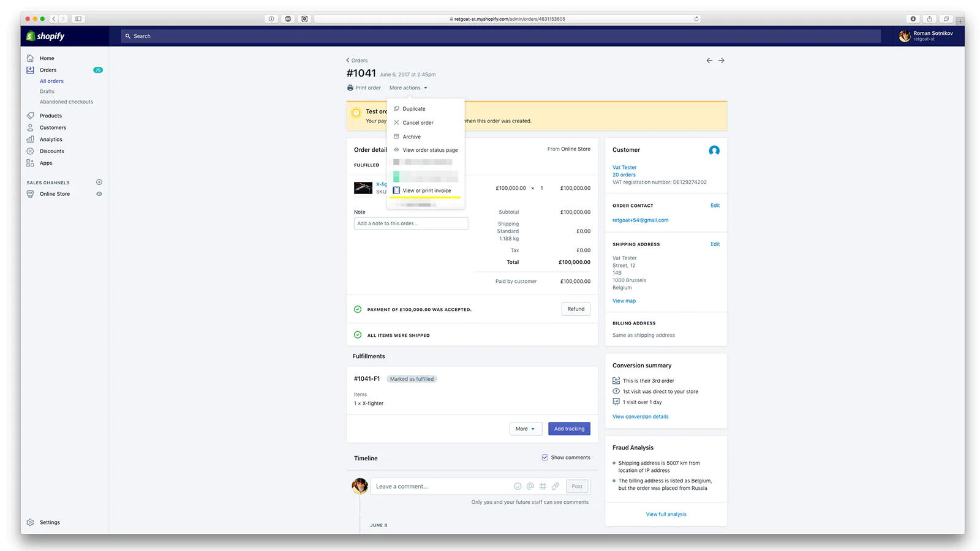Open the Products section icon in sidebar
The width and height of the screenshot is (980, 551).
(31, 116)
